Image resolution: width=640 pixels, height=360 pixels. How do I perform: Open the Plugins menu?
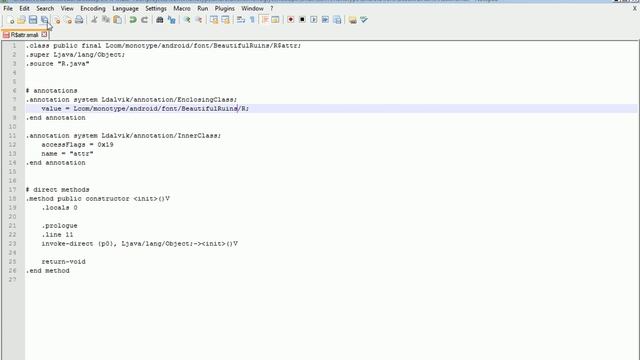pos(224,8)
